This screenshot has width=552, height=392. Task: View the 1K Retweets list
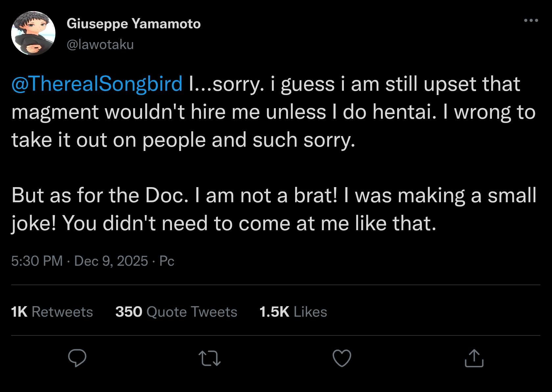click(x=52, y=312)
